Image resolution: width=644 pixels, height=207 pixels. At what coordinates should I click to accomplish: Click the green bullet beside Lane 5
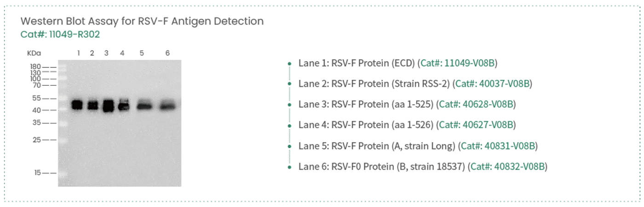coord(289,146)
